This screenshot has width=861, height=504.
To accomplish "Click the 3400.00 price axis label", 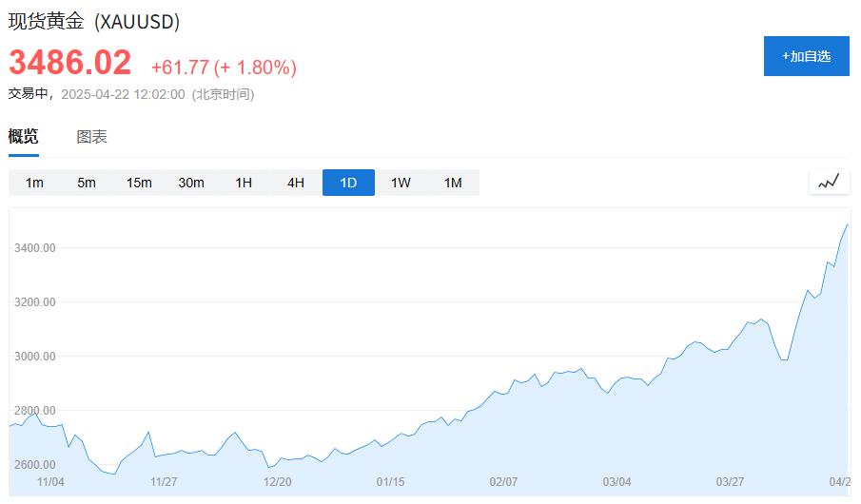I will coord(36,248).
